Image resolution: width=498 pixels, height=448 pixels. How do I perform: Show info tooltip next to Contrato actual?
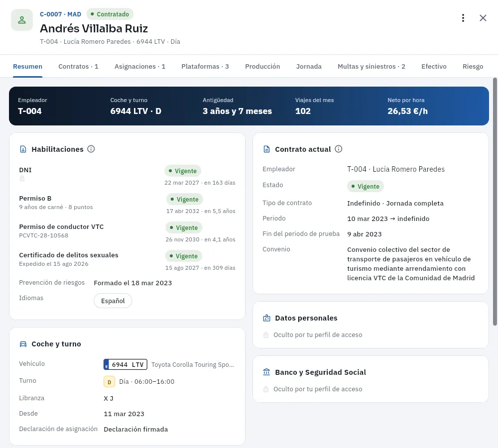(x=339, y=149)
